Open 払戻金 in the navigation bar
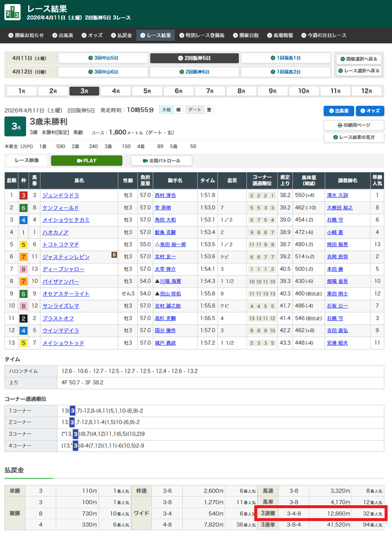 click(120, 36)
